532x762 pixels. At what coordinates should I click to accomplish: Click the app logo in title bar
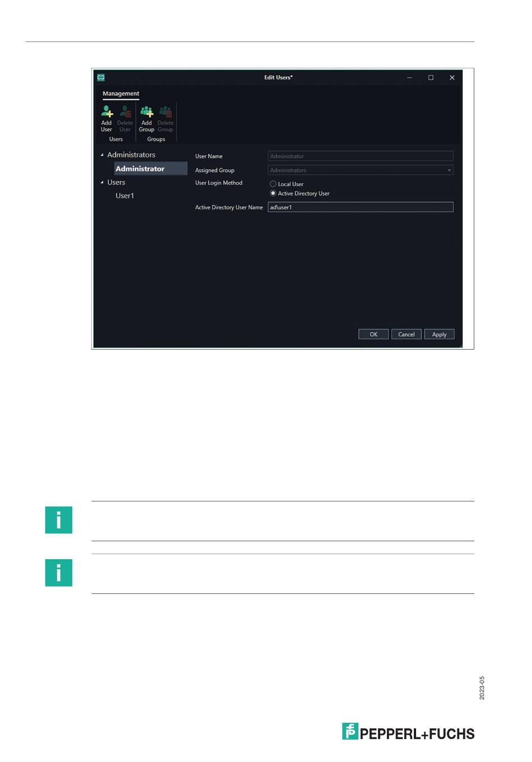coord(101,77)
